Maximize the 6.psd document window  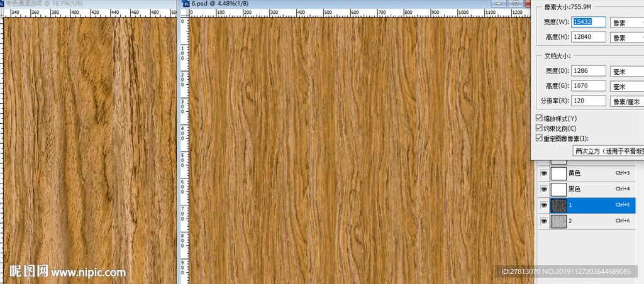click(x=515, y=3)
